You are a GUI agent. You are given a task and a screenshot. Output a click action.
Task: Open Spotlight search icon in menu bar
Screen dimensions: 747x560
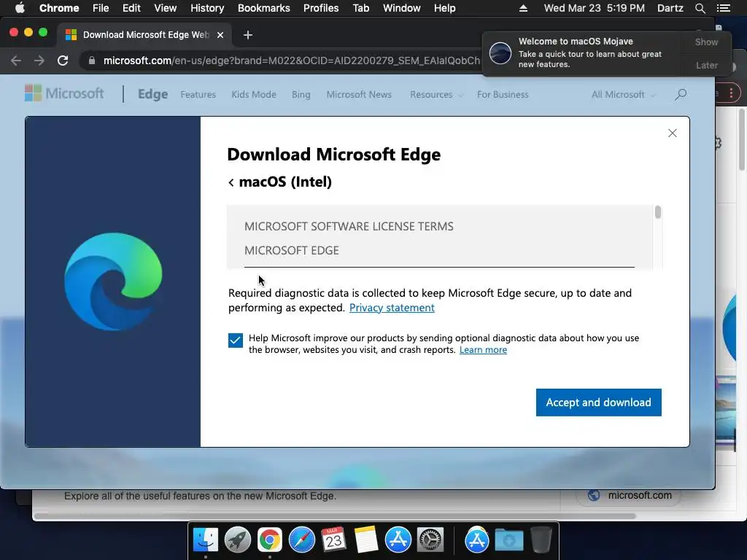pyautogui.click(x=700, y=8)
